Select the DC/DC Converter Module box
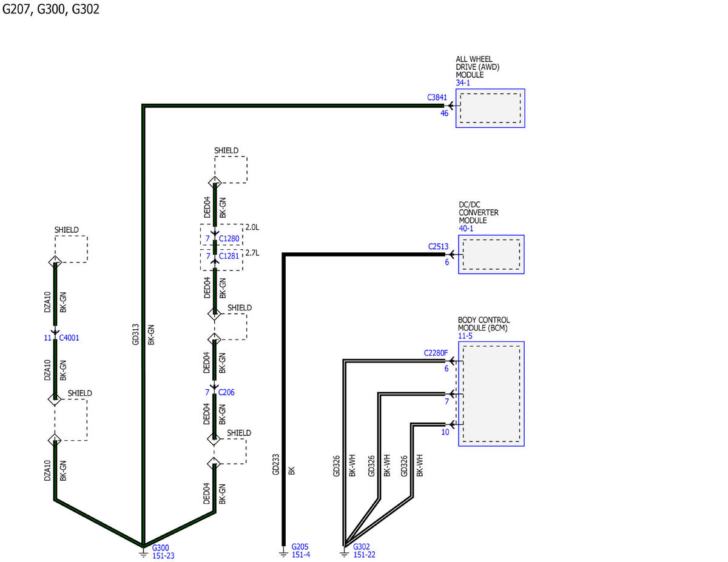728x562 pixels. click(x=491, y=255)
